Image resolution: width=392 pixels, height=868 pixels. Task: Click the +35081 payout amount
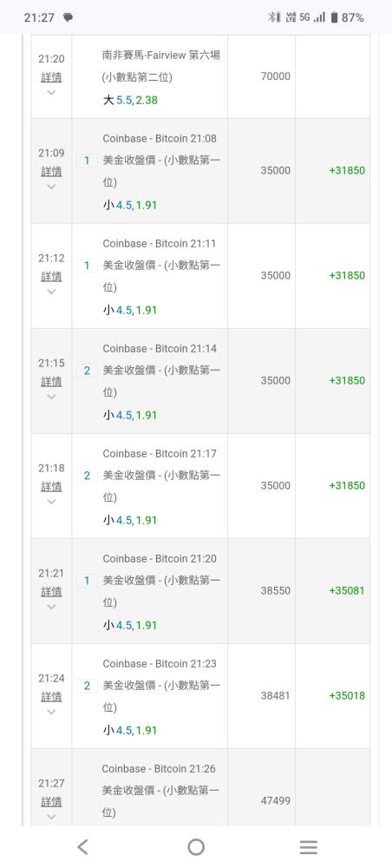click(347, 590)
